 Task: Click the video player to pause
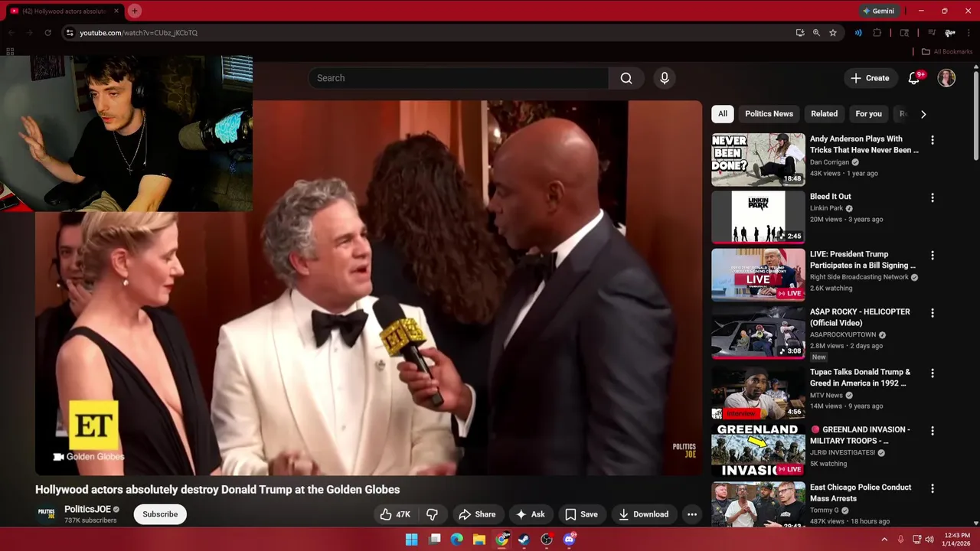pyautogui.click(x=368, y=288)
